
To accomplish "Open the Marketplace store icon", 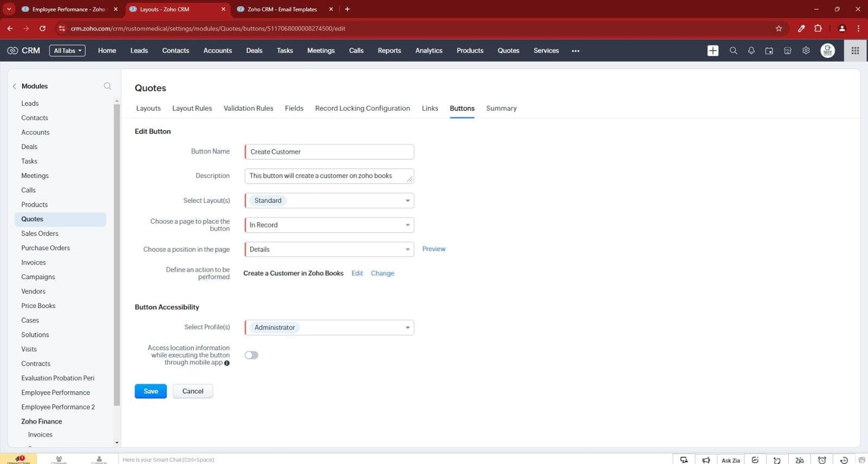I will [787, 50].
